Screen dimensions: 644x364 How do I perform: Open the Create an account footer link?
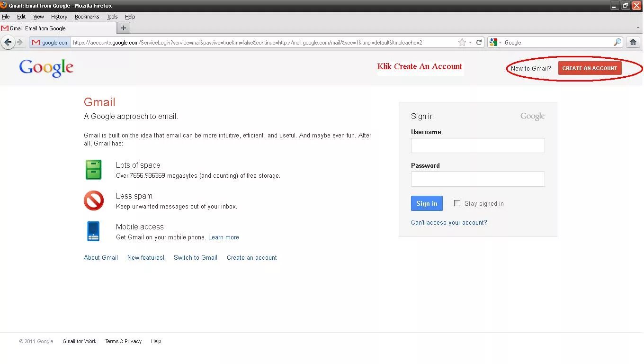(x=252, y=257)
